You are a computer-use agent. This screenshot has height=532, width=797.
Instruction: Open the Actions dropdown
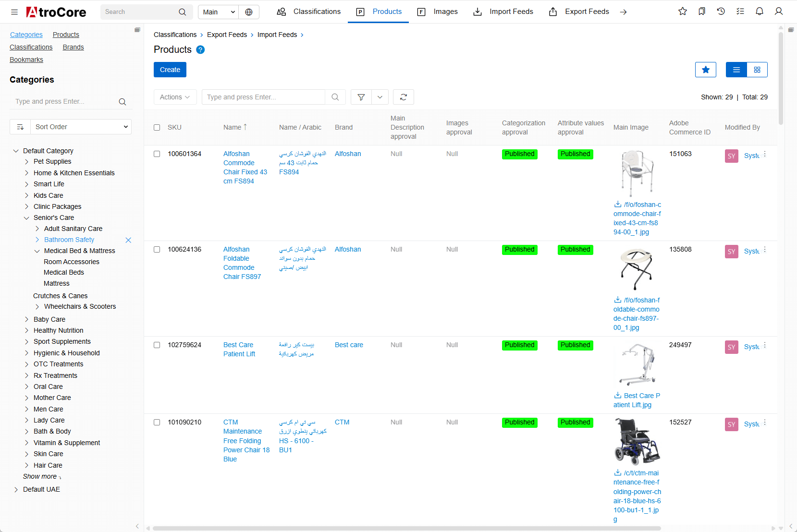pyautogui.click(x=175, y=97)
